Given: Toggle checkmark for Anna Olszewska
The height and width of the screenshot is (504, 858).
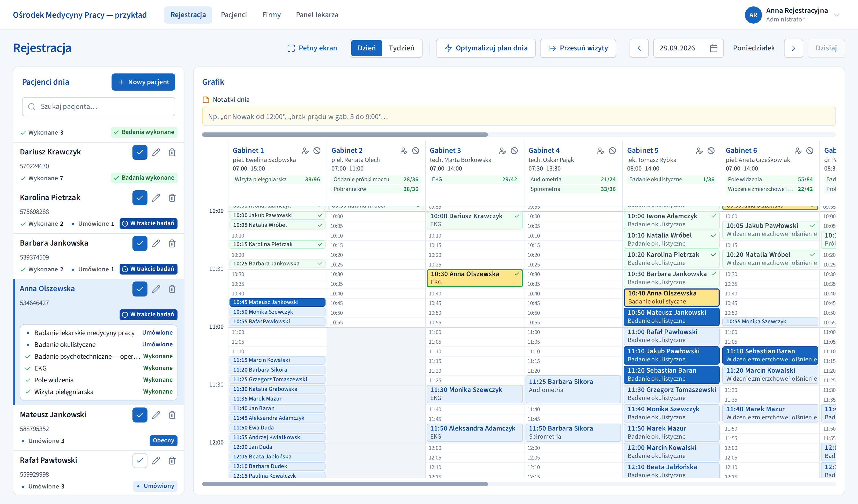Looking at the screenshot, I should point(140,289).
